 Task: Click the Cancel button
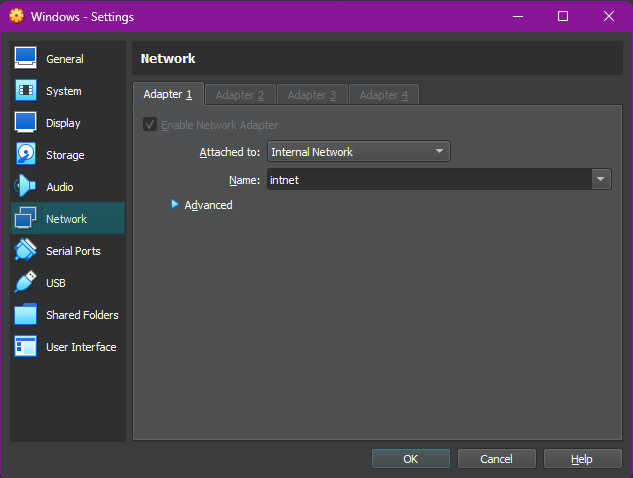pos(497,459)
